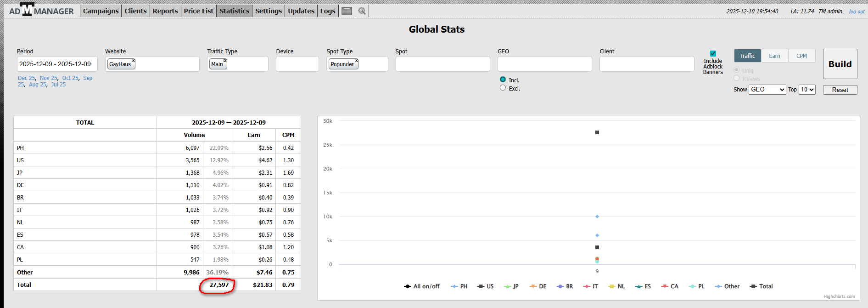868x308 pixels.
Task: Switch to the Traffic chart tab
Action: tap(747, 56)
